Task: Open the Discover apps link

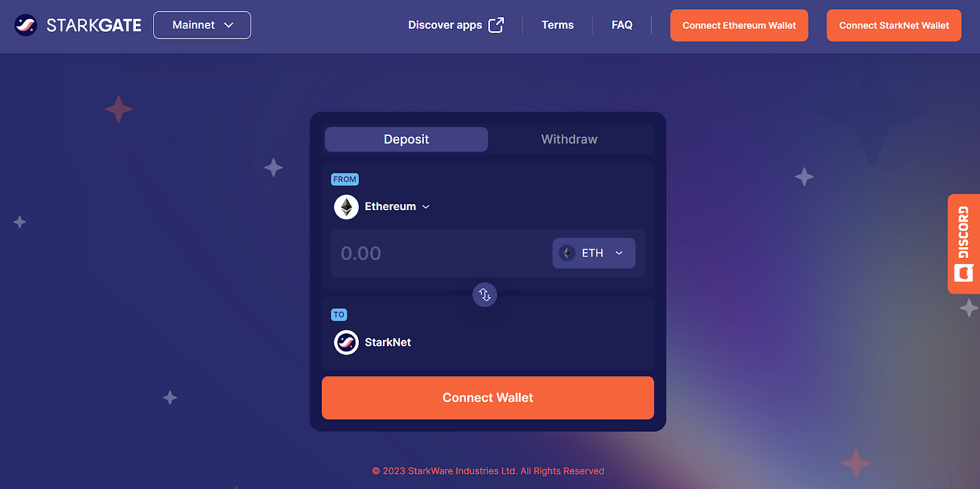Action: (x=445, y=25)
